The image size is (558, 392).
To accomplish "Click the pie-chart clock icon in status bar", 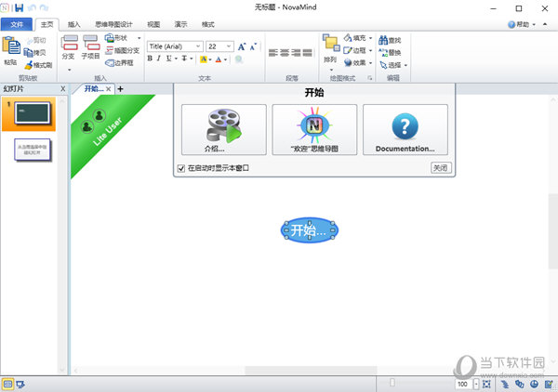I will coord(534,384).
